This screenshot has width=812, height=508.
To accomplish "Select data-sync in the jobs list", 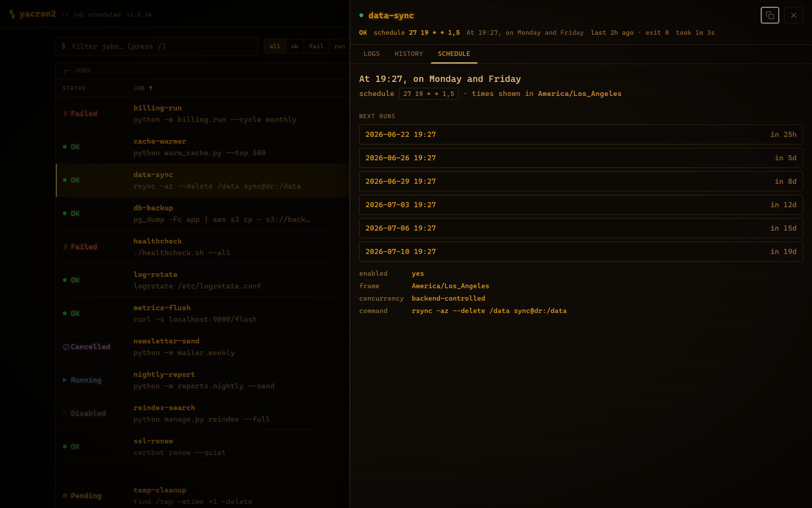I will tap(203, 180).
